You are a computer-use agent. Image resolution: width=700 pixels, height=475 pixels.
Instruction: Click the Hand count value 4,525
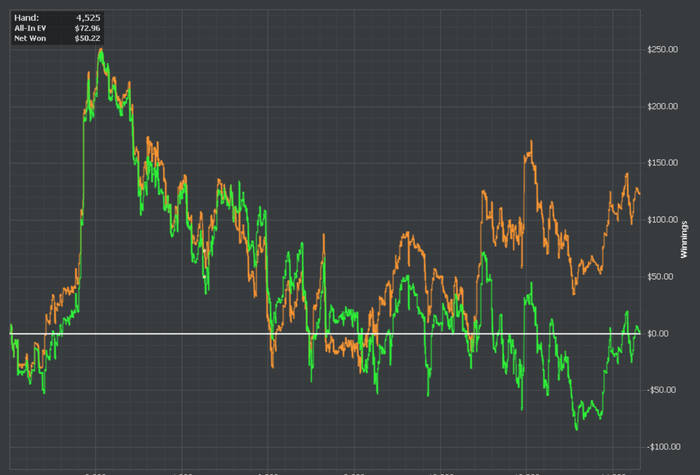pos(88,18)
